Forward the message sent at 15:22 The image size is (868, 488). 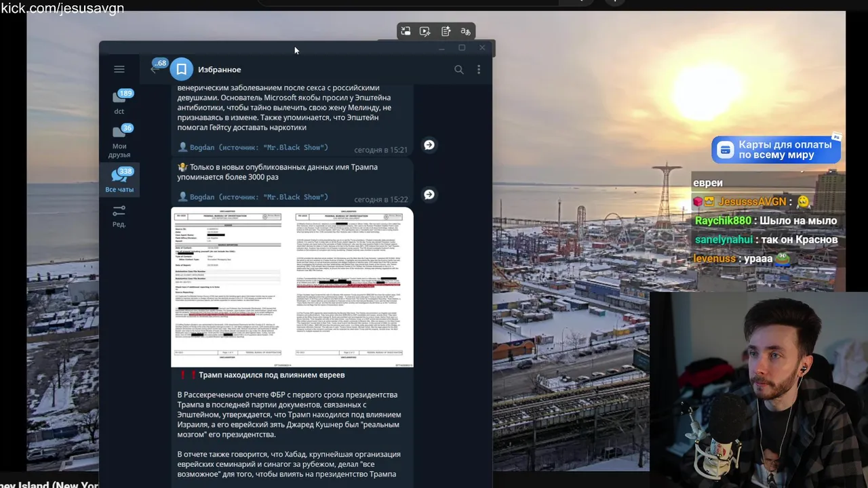click(x=429, y=195)
